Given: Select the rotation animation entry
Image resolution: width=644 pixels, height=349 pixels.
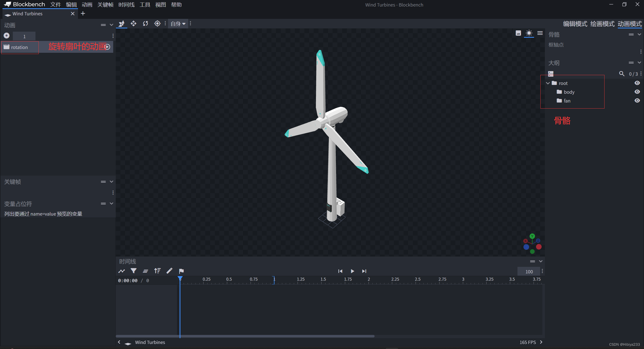Looking at the screenshot, I should (20, 47).
